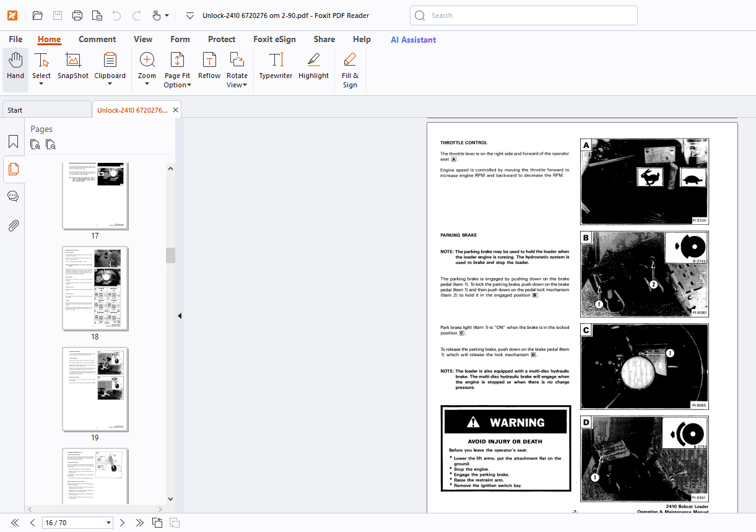Open the Protect ribbon tab
Viewport: 756px width, 532px height.
tap(222, 39)
